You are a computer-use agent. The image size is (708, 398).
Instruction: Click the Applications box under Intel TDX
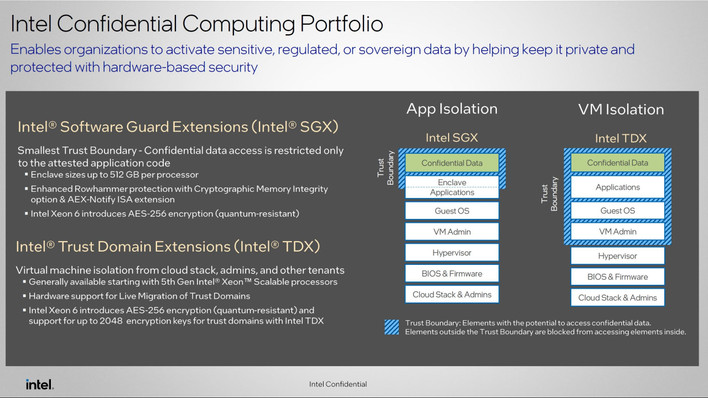[618, 187]
